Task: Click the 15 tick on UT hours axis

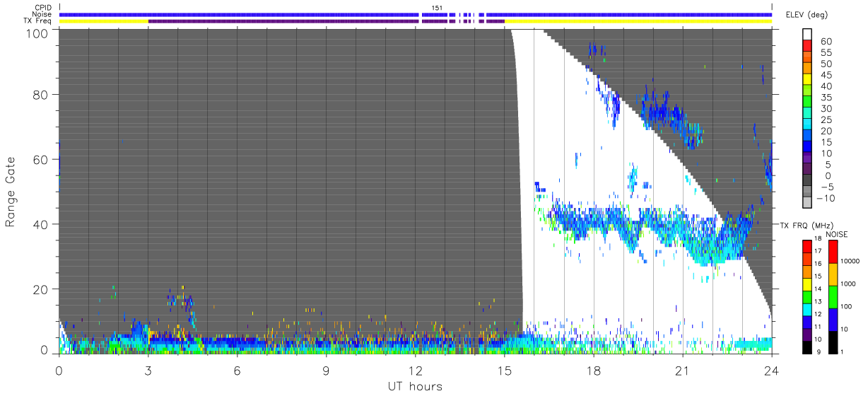Action: 504,370
